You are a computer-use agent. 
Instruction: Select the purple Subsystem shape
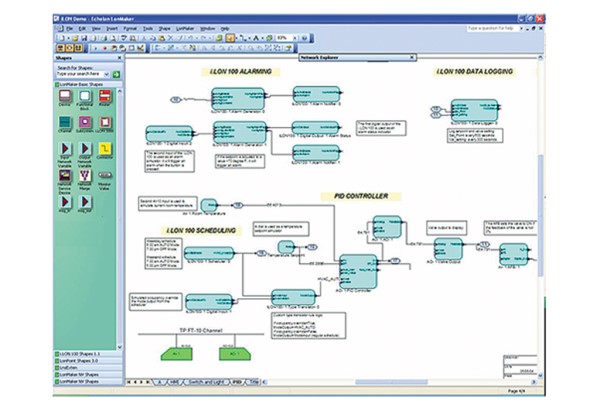(x=85, y=122)
